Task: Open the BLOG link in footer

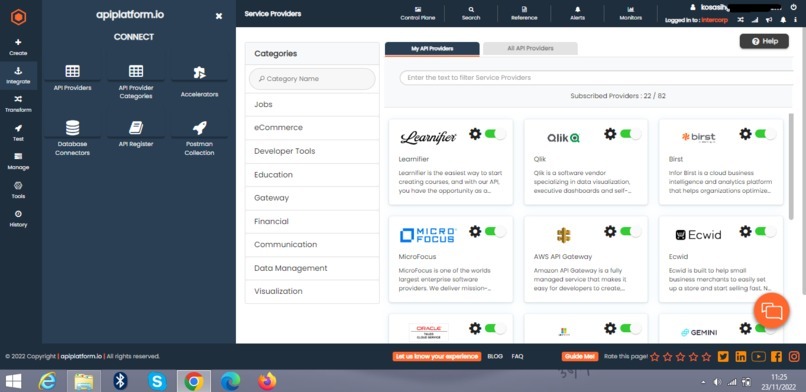Action: click(x=494, y=356)
